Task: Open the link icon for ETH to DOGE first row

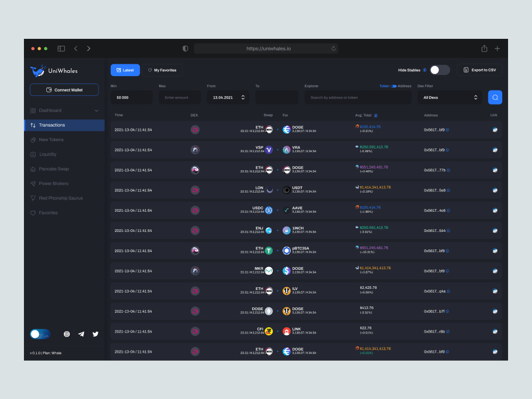Action: [x=495, y=130]
